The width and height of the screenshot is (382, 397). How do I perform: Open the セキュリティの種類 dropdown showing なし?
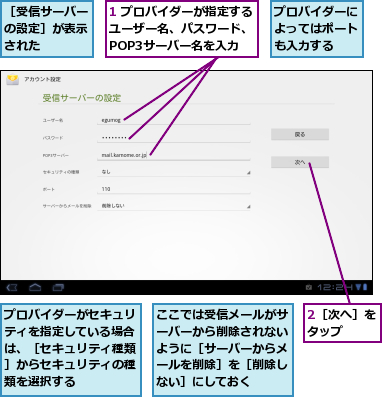point(174,172)
